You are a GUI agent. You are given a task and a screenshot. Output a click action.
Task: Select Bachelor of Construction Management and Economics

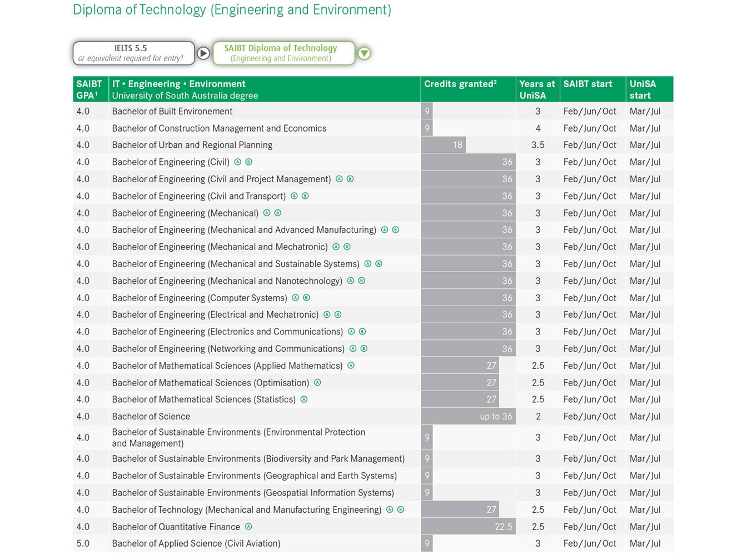tap(219, 128)
